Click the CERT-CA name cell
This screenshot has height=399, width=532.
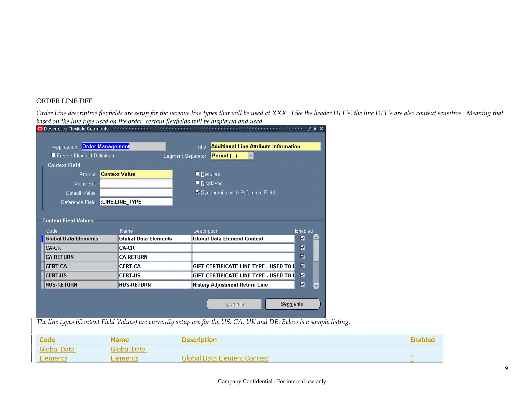click(x=155, y=266)
